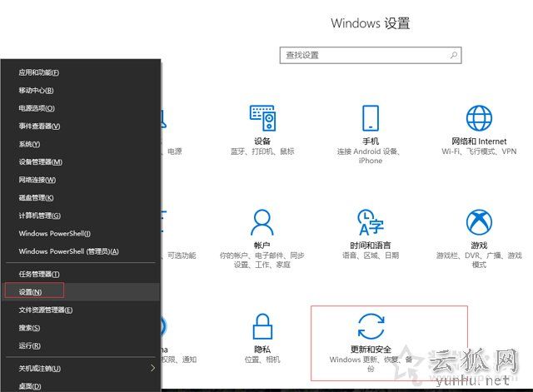Click description 语音、区域、日期

pyautogui.click(x=371, y=256)
